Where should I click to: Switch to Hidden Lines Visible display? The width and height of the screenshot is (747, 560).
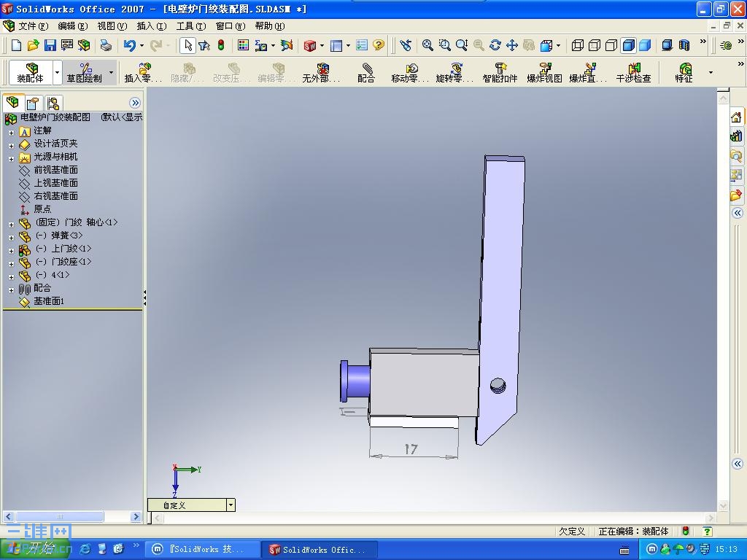(x=595, y=45)
